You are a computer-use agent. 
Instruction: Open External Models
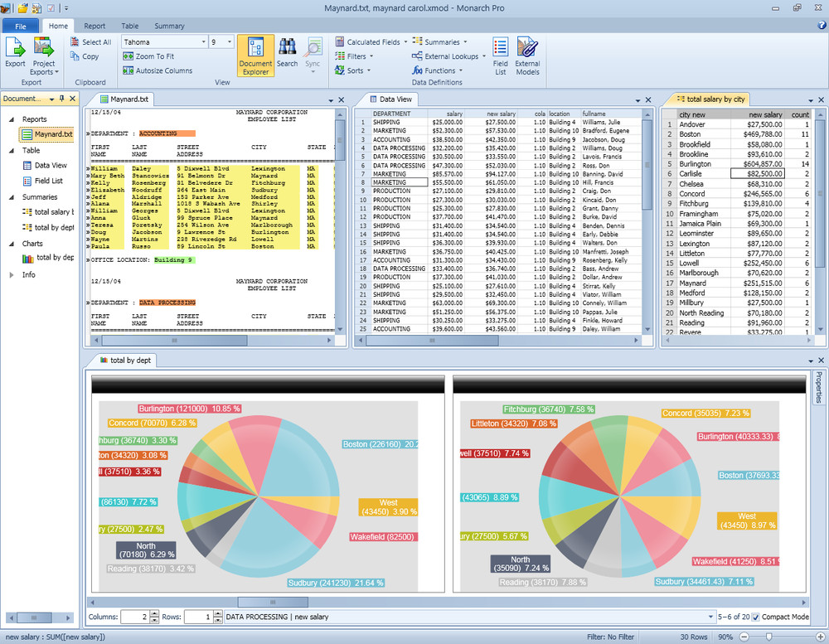pyautogui.click(x=528, y=51)
